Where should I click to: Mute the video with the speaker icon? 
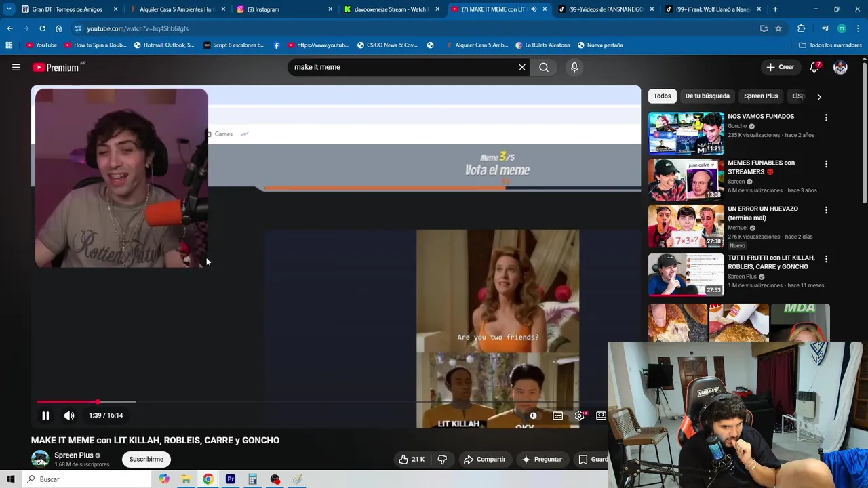[x=69, y=415]
